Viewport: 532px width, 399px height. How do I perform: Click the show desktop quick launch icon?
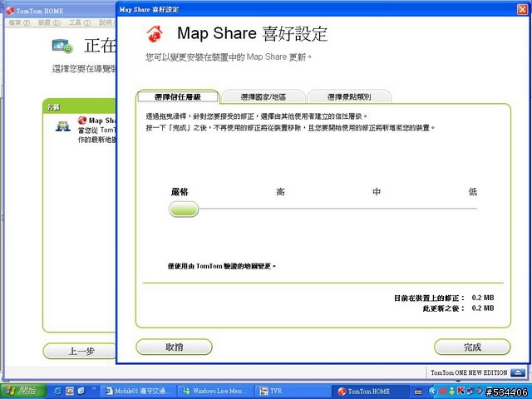(x=70, y=391)
